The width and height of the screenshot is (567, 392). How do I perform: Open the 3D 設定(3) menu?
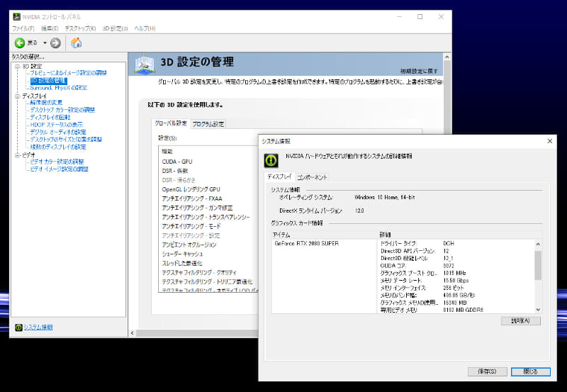[115, 28]
